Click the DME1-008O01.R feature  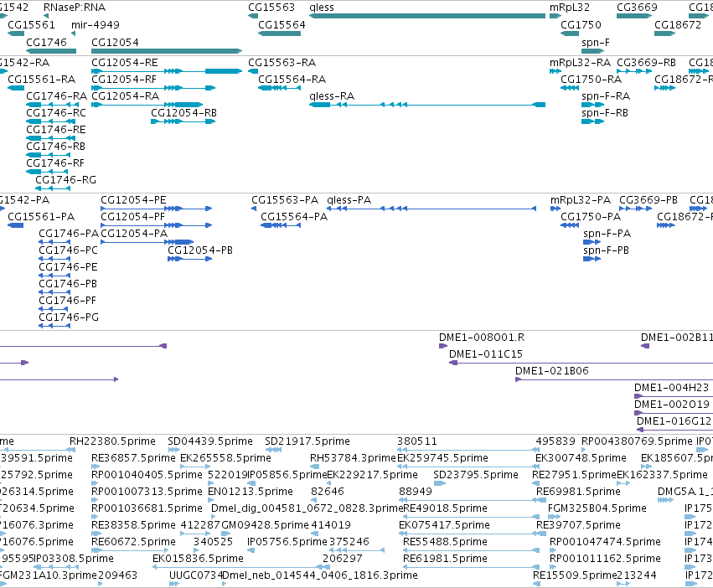pyautogui.click(x=443, y=346)
